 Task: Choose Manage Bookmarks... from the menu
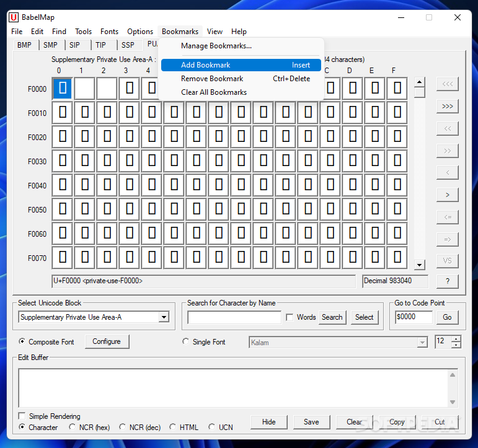(241, 46)
